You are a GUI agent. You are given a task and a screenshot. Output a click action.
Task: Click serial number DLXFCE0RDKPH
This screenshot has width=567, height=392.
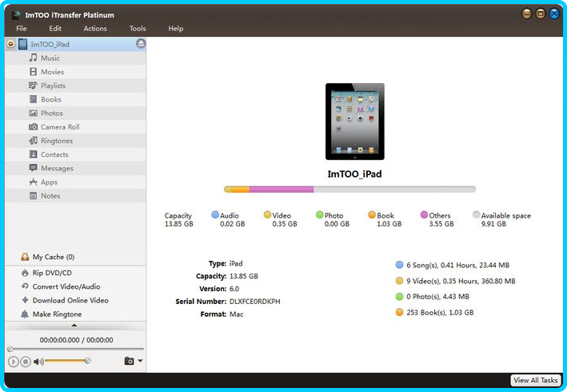point(255,302)
